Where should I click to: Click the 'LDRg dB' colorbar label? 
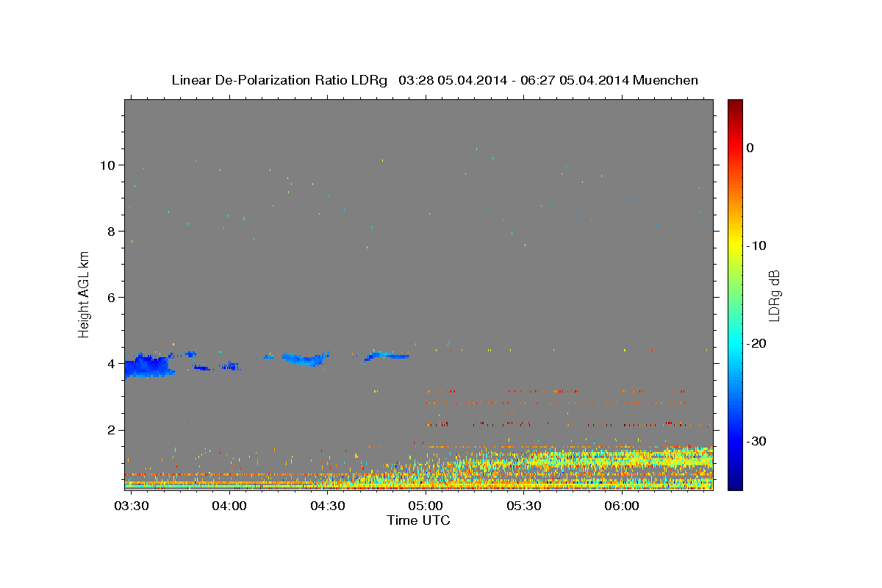coord(774,295)
